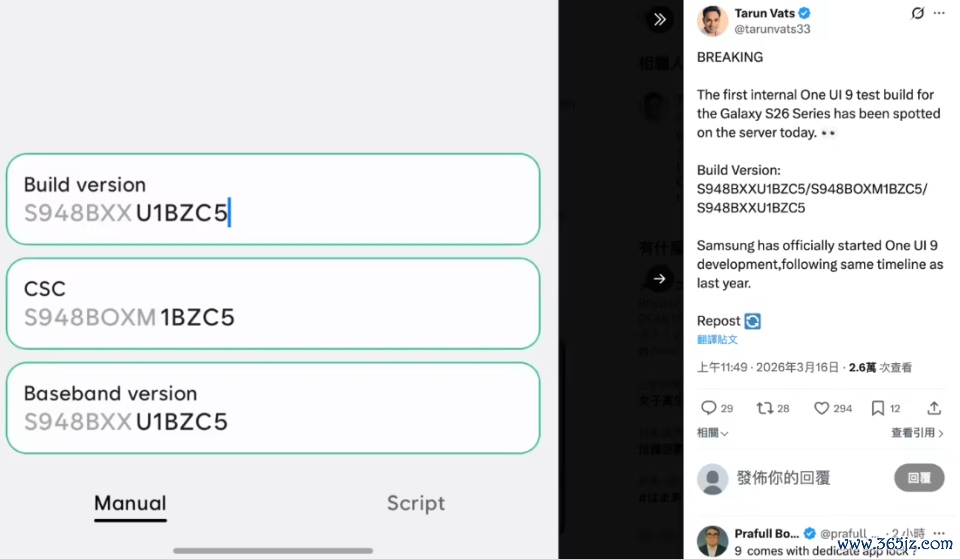The image size is (960, 559).
Task: Like the post with 294 likes
Action: pos(821,408)
